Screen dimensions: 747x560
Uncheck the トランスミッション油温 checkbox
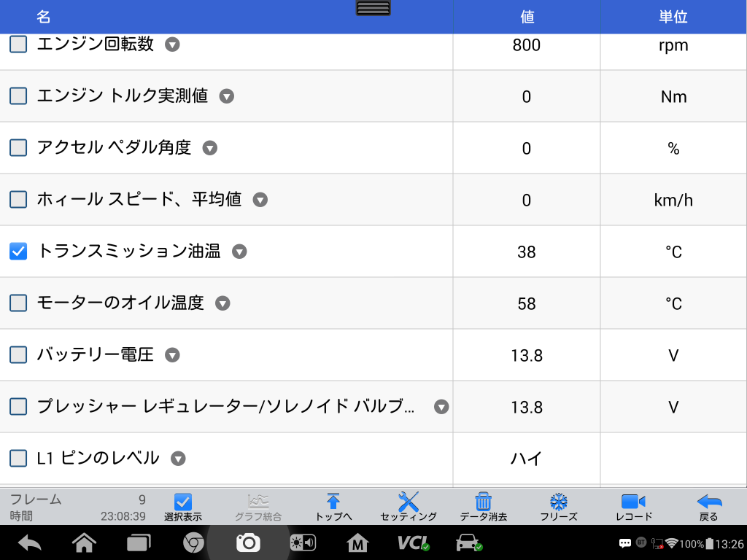pos(18,252)
